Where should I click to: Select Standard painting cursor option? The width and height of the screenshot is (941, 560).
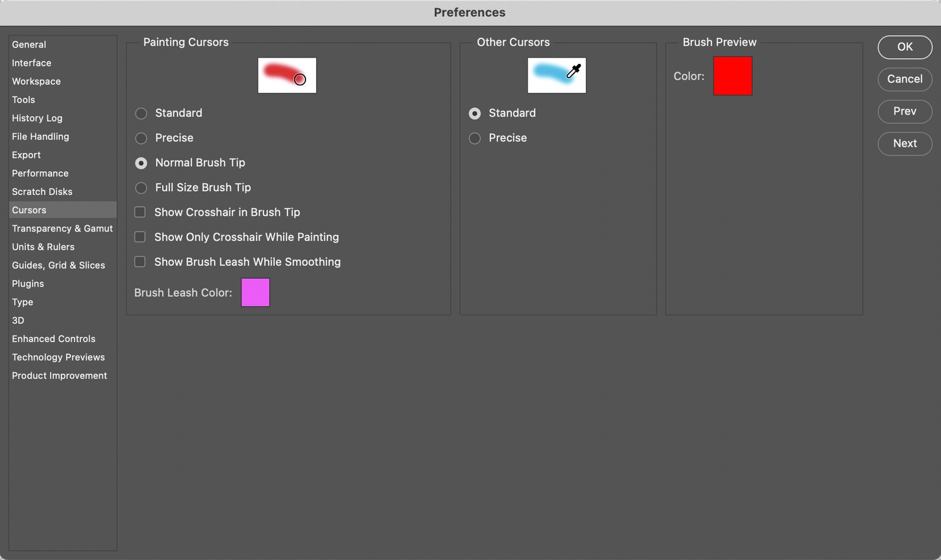tap(142, 114)
